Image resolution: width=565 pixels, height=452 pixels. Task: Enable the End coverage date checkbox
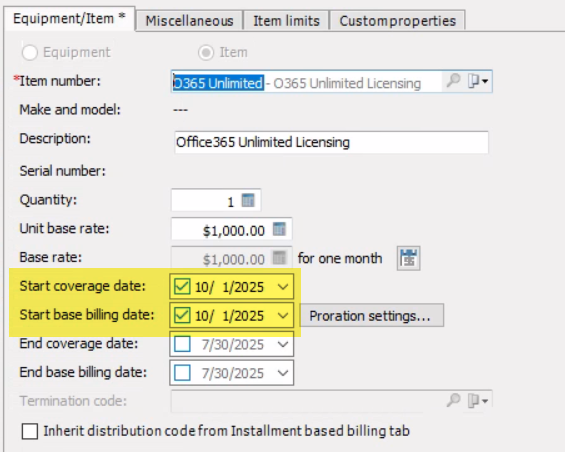coord(182,344)
